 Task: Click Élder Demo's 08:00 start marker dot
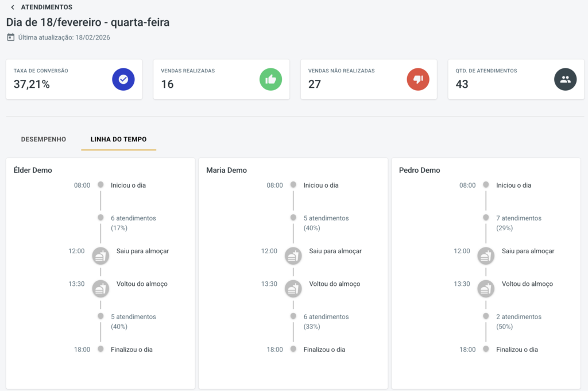coord(100,184)
